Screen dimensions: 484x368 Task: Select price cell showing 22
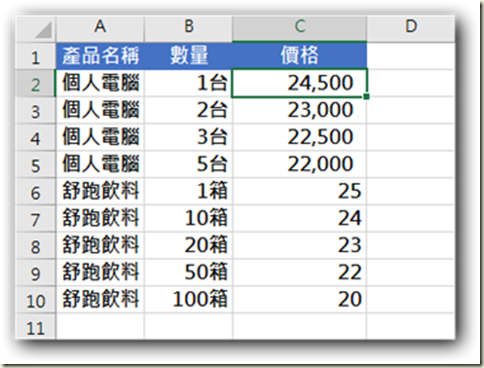(299, 273)
